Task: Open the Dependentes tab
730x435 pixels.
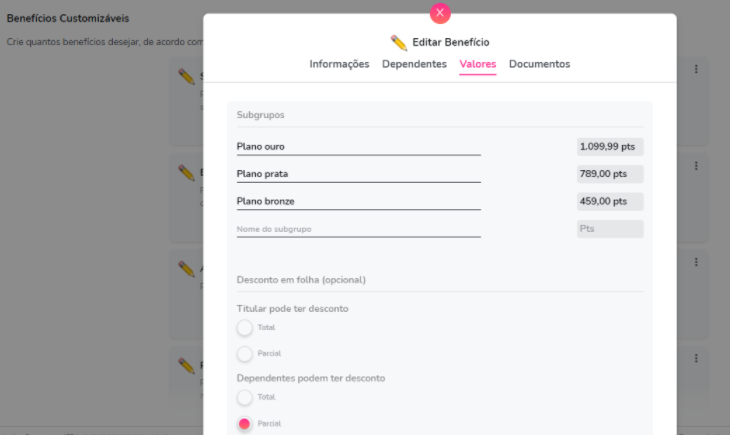Action: [414, 64]
